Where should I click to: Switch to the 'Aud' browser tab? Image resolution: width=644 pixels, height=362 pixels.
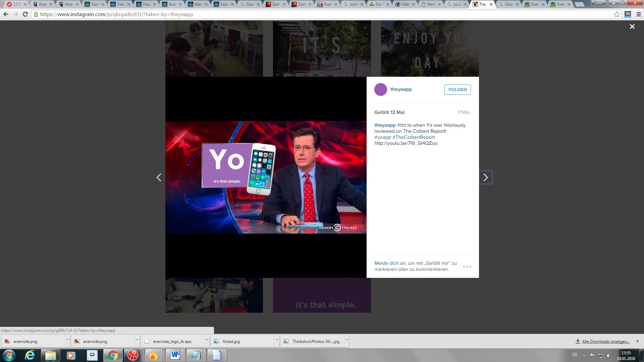[327, 4]
